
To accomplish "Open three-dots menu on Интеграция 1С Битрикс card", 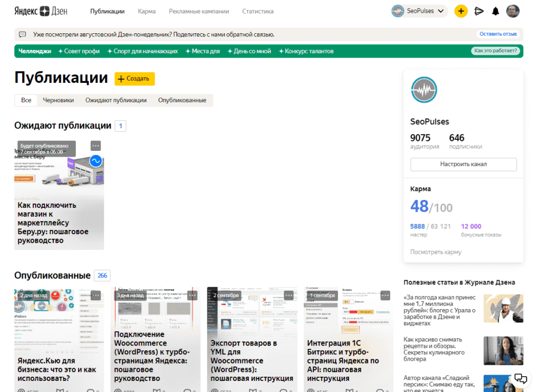I will 385,295.
